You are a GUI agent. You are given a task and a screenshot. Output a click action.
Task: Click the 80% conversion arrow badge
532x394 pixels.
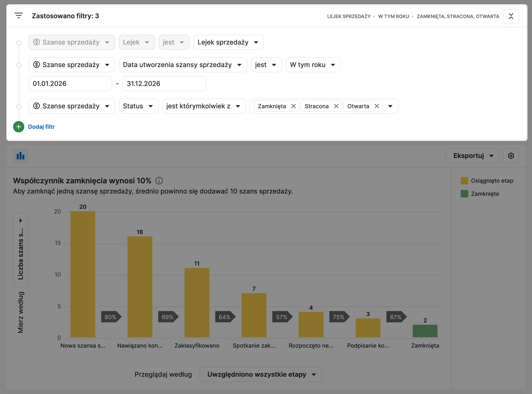[x=111, y=317]
